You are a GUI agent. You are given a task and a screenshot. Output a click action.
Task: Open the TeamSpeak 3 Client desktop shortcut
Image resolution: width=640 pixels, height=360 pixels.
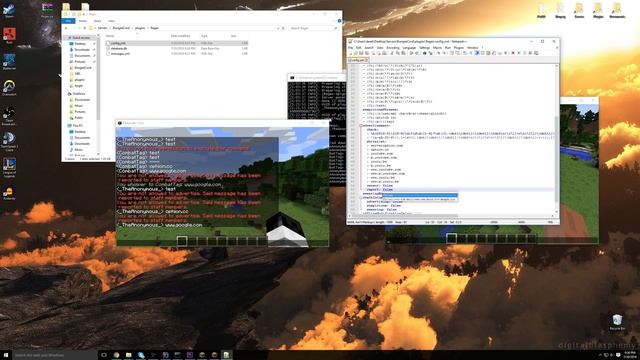[9, 141]
